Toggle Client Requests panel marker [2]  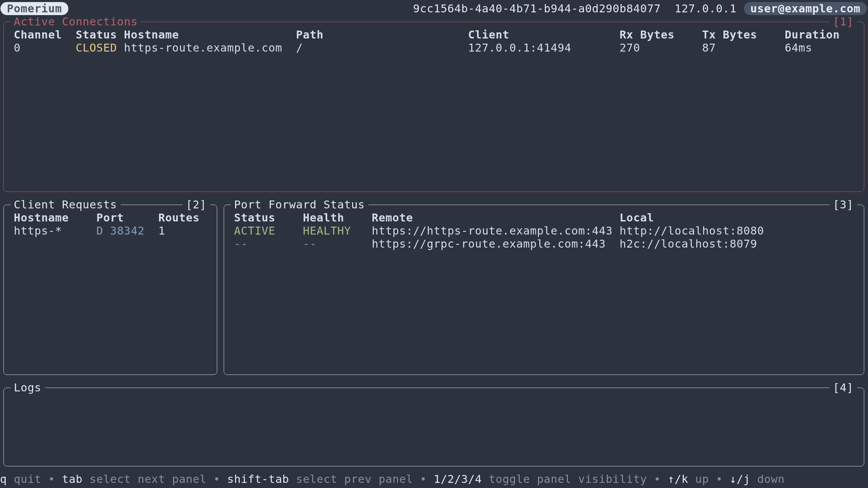pos(196,205)
